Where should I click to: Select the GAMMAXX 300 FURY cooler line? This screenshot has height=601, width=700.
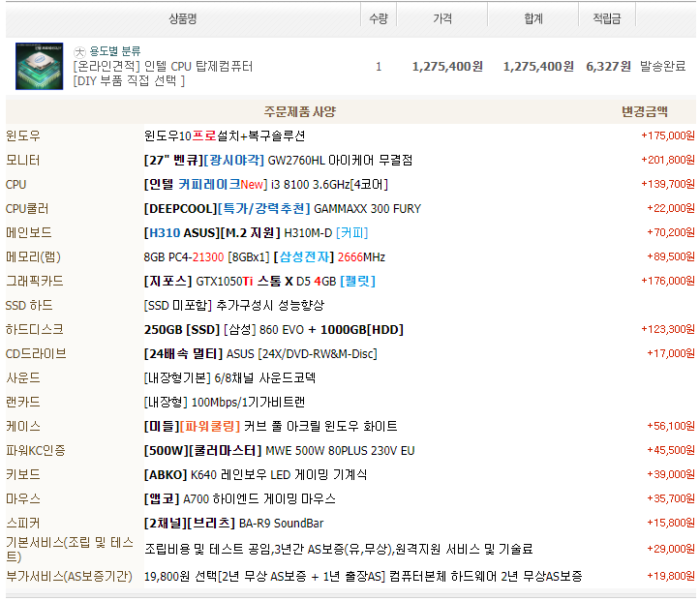(283, 209)
